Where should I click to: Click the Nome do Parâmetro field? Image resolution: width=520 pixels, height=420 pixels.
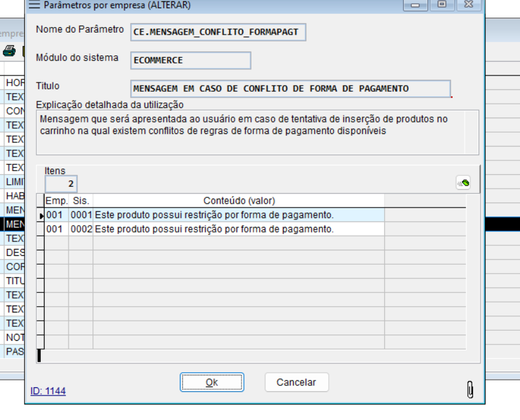[217, 32]
